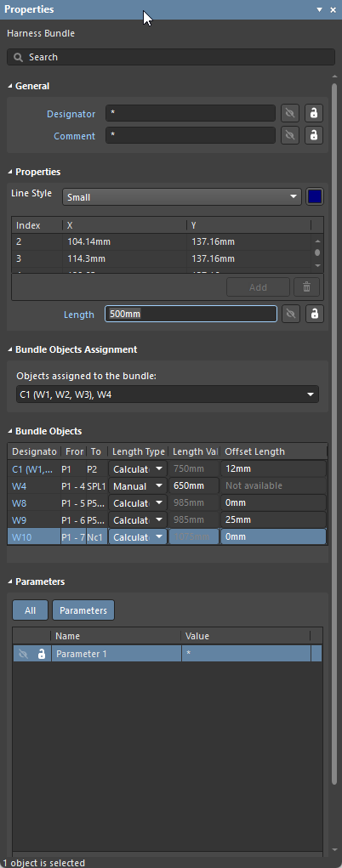
Task: Toggle Designator visibility eye icon
Action: [x=290, y=114]
